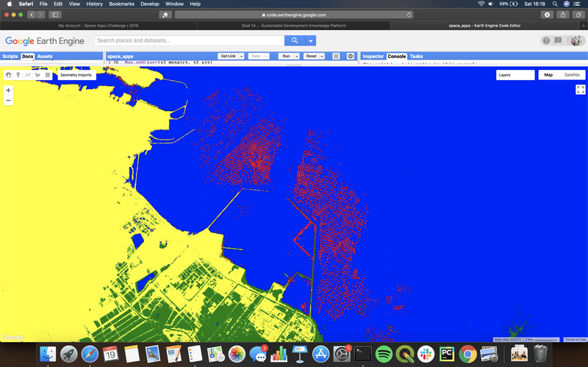The height and width of the screenshot is (367, 588).
Task: Click the Geometry Imports button
Action: coord(76,75)
